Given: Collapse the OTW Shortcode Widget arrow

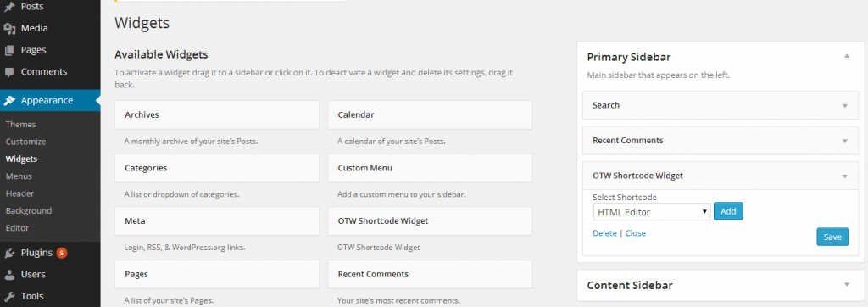Looking at the screenshot, I should [845, 176].
